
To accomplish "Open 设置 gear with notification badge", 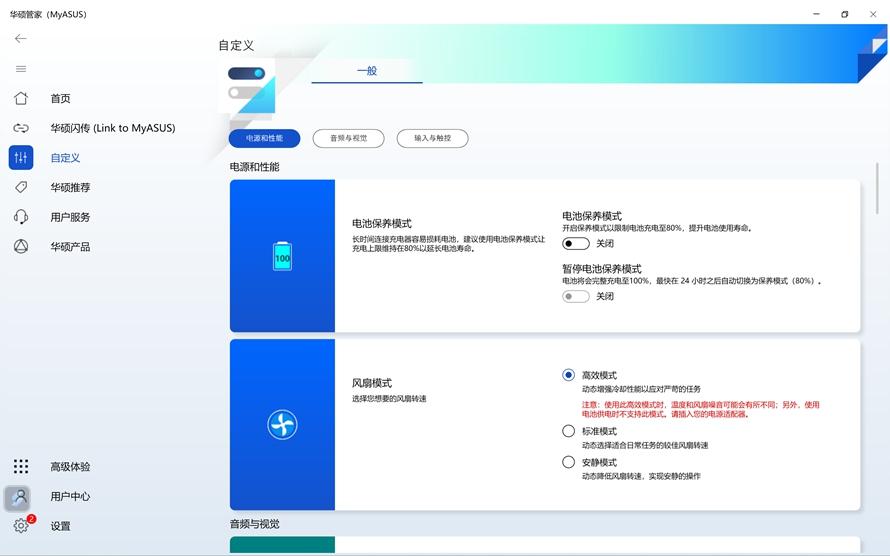I will [21, 526].
